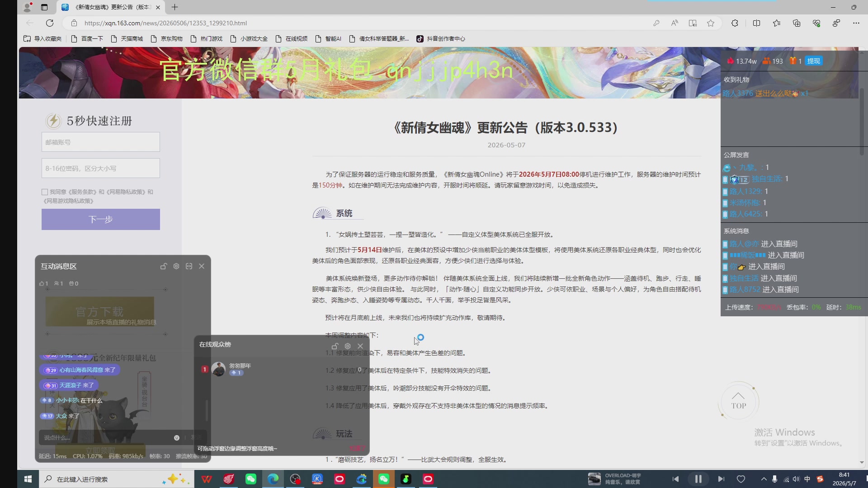Go to previous track in taskbar player
This screenshot has height=488, width=868.
(x=675, y=479)
